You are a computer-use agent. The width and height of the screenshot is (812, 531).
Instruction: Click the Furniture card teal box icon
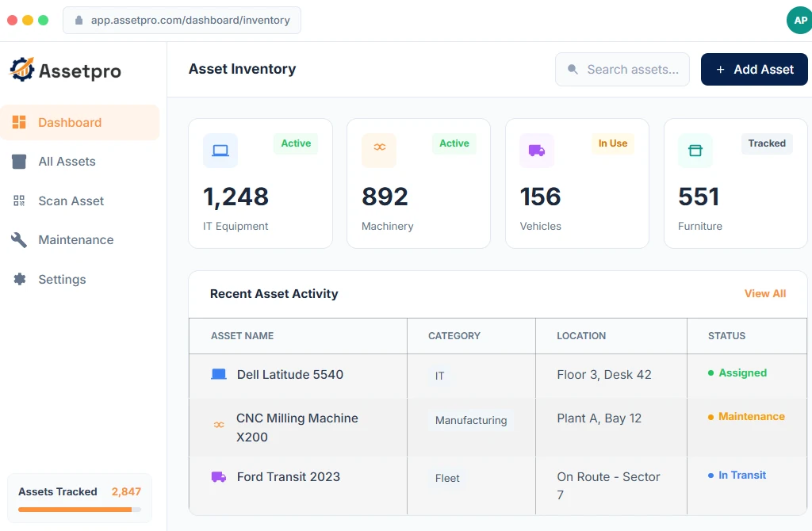[695, 151]
